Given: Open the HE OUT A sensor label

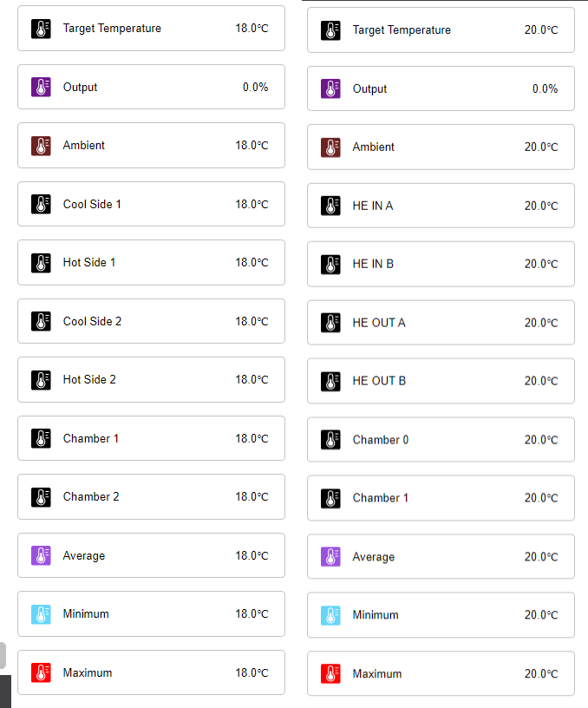Looking at the screenshot, I should coord(379,323).
